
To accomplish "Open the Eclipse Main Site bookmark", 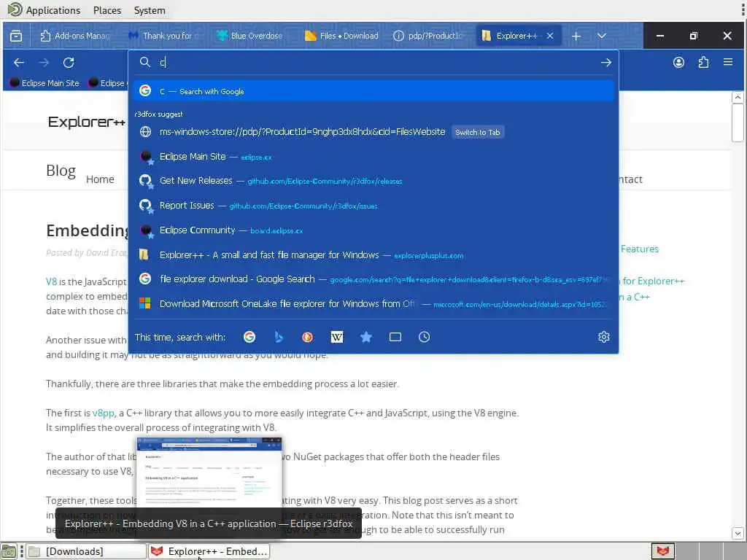I will tap(44, 83).
